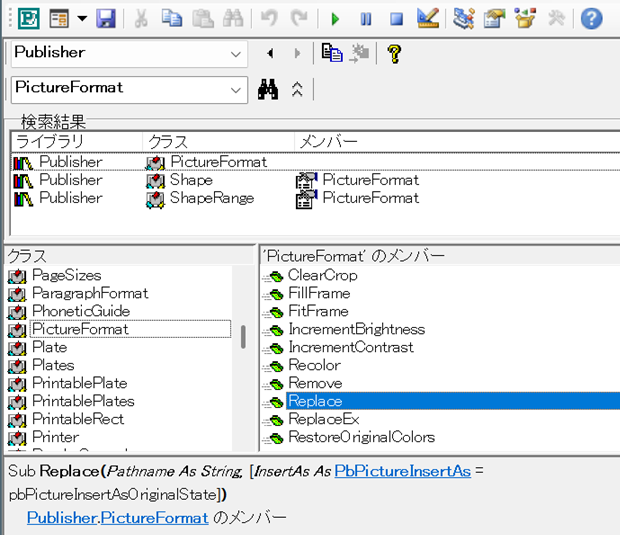Click the Save floppy disk icon
Viewport: 620px width, 535px height.
point(106,19)
